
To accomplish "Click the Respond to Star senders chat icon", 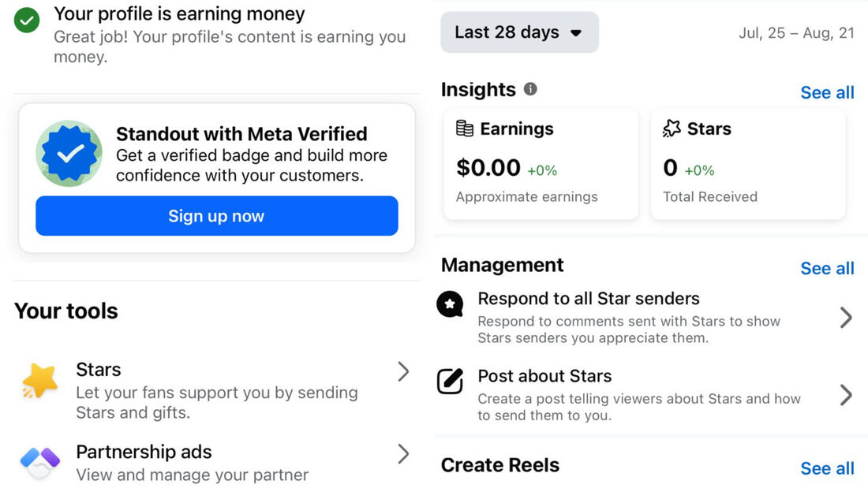I will pyautogui.click(x=450, y=304).
